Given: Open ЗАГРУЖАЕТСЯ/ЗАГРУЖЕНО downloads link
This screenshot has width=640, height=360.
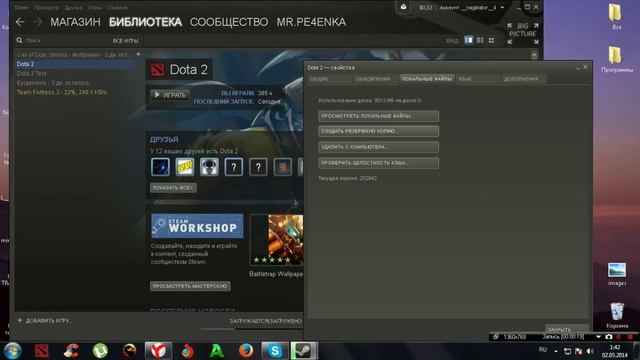Looking at the screenshot, I should click(x=265, y=321).
